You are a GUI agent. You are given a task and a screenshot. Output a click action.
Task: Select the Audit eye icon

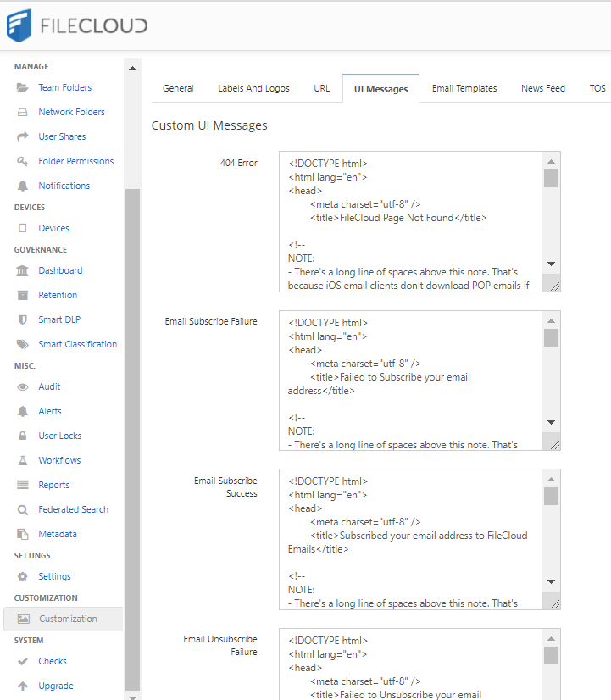click(x=24, y=386)
